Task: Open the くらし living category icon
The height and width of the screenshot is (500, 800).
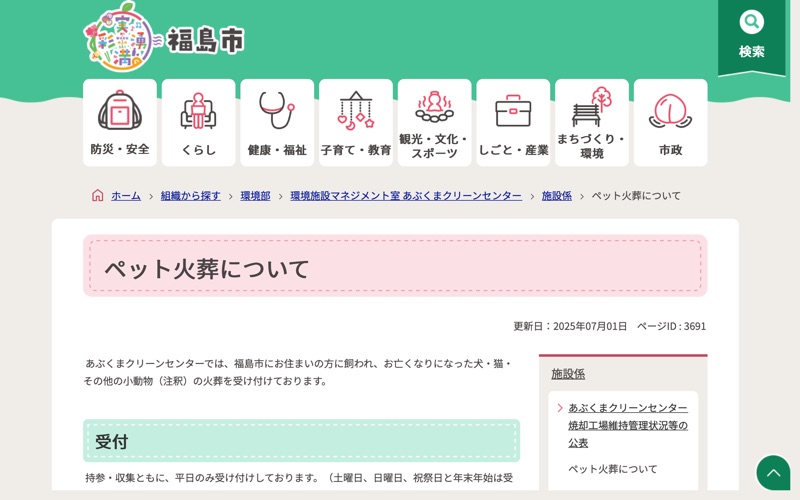Action: [x=198, y=122]
